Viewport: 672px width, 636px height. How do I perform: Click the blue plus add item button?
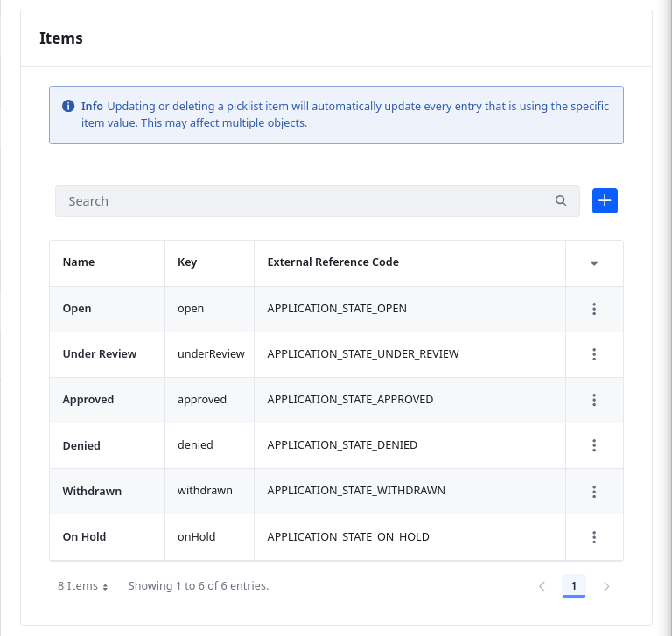pyautogui.click(x=605, y=200)
